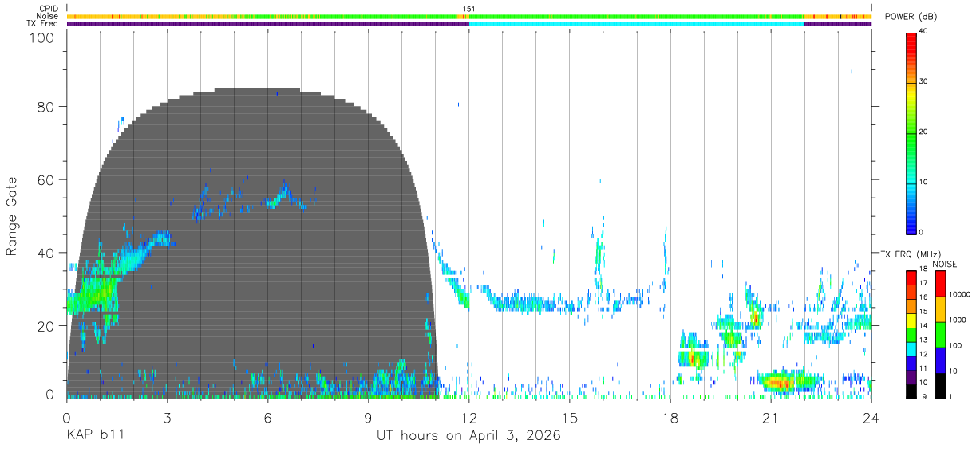Click x-axis tick label '3'
Viewport: 980px width, 452px height.
pyautogui.click(x=168, y=418)
